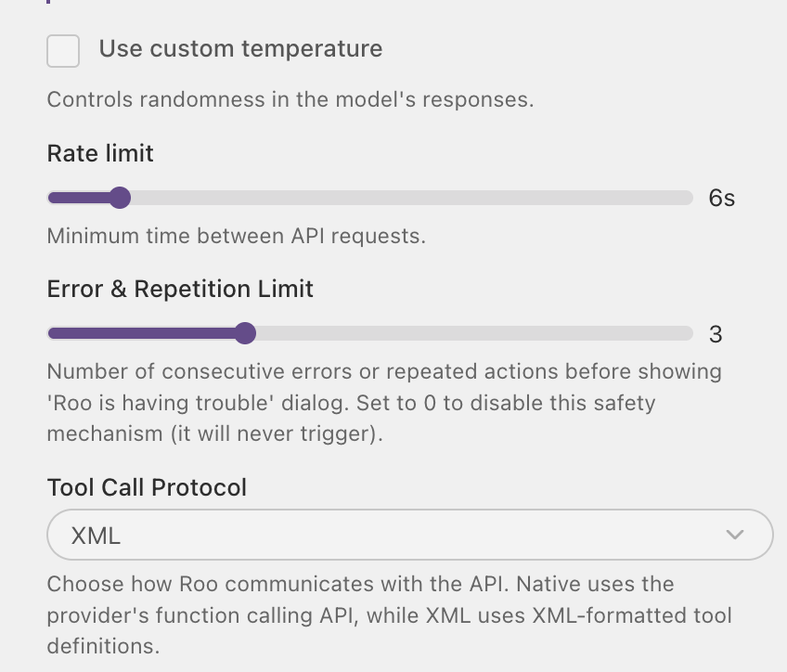The height and width of the screenshot is (672, 787).
Task: Click the "3" error limit value
Action: [x=716, y=334]
